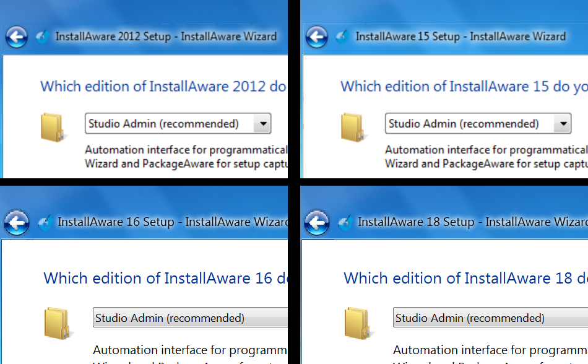Go back in the InstallAware 16 Setup wizard
This screenshot has height=364, width=588.
(17, 223)
